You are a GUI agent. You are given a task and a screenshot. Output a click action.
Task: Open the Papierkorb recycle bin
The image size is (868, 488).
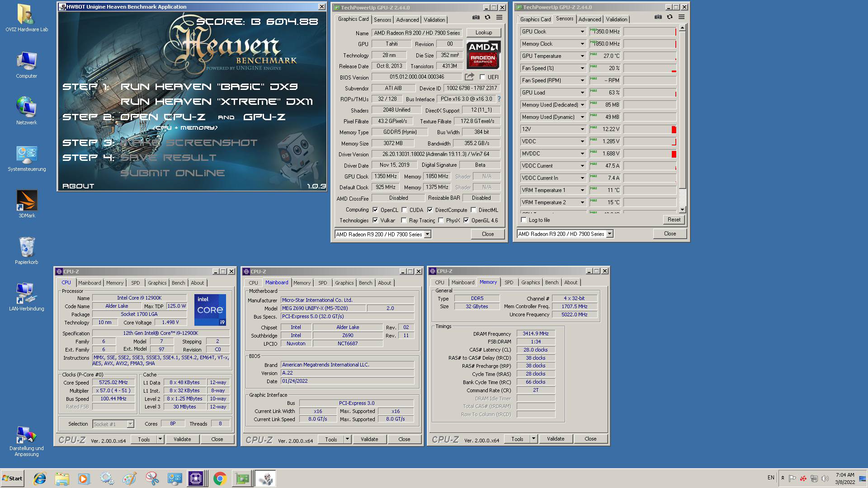click(x=27, y=251)
